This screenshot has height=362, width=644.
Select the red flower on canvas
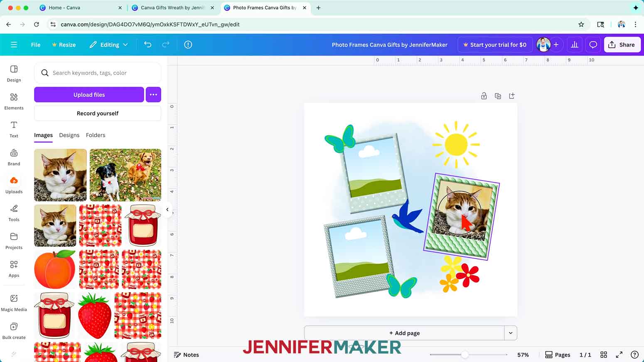tap(468, 275)
